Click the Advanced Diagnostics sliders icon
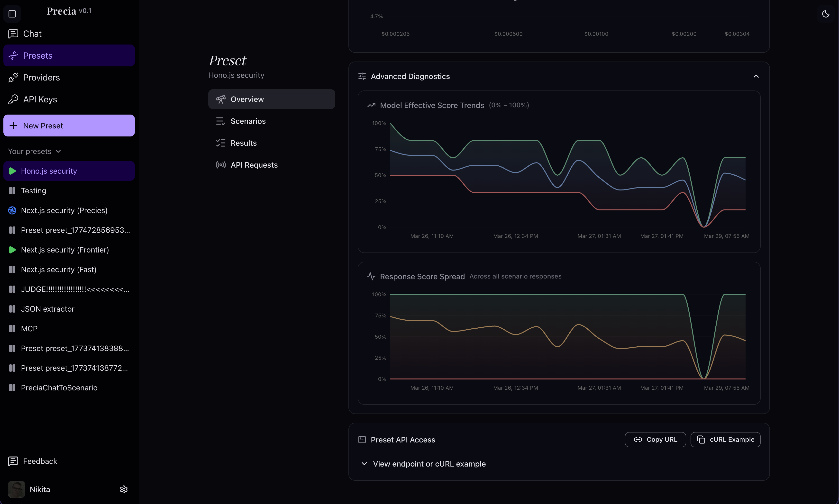Viewport: 839px width, 504px height. click(362, 76)
